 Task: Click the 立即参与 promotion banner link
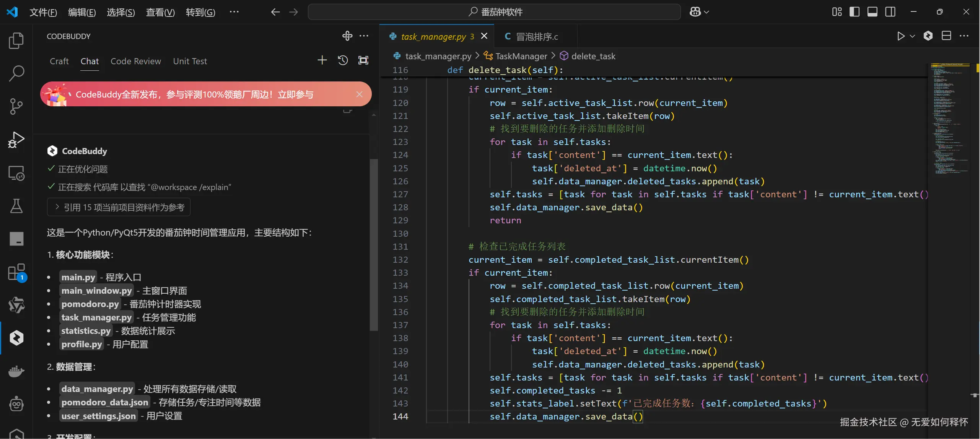[295, 94]
